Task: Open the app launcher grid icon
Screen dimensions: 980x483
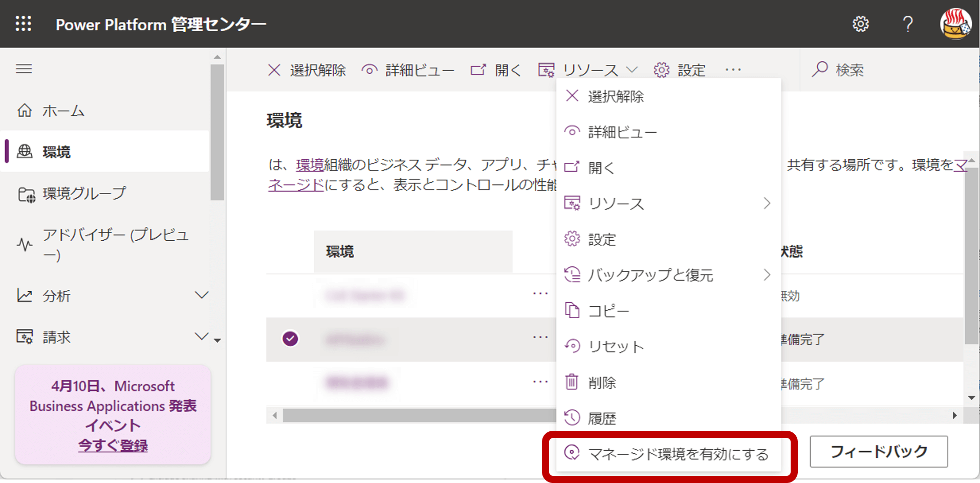Action: pyautogui.click(x=23, y=24)
